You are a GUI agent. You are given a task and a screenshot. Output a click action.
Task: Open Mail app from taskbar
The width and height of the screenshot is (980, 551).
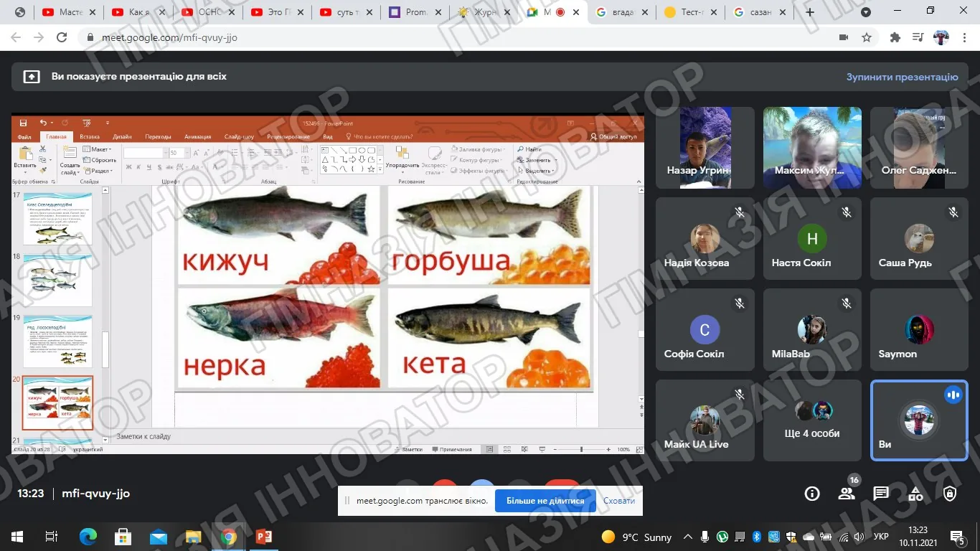click(158, 537)
